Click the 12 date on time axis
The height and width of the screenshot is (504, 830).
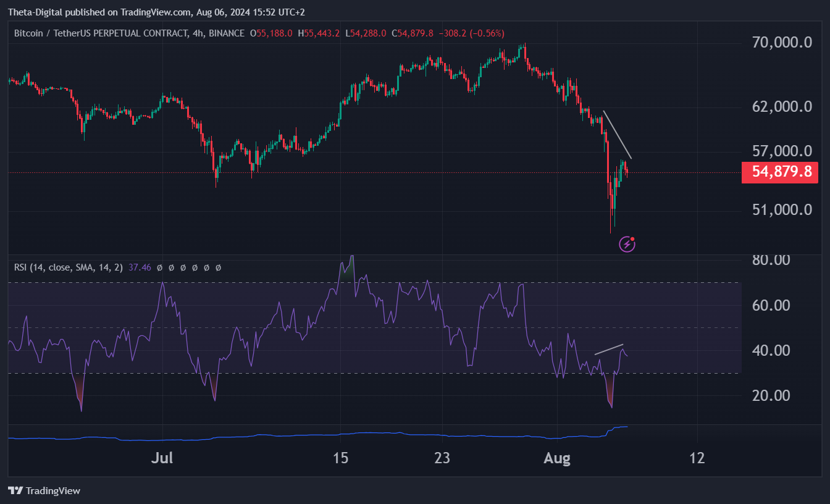697,458
